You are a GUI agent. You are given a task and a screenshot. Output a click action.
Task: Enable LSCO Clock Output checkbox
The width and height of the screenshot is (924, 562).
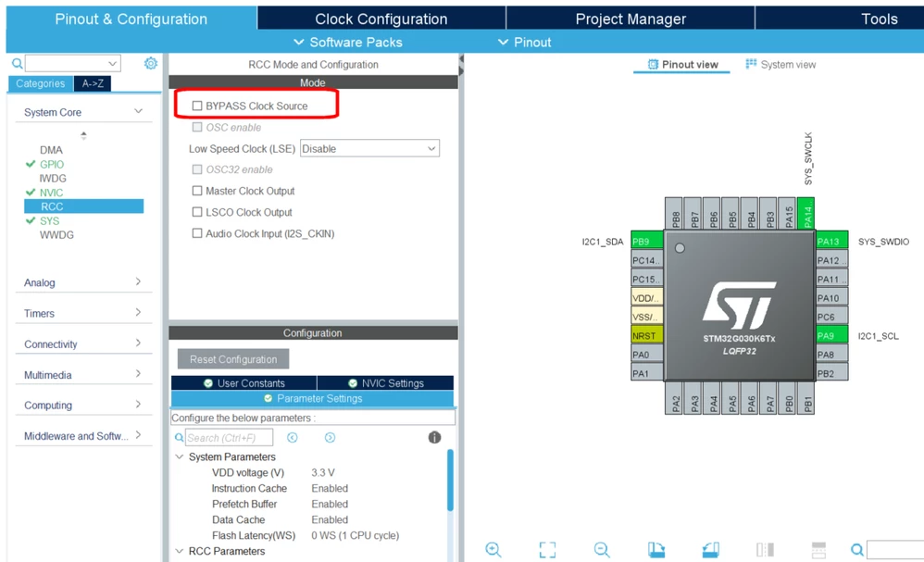click(197, 212)
